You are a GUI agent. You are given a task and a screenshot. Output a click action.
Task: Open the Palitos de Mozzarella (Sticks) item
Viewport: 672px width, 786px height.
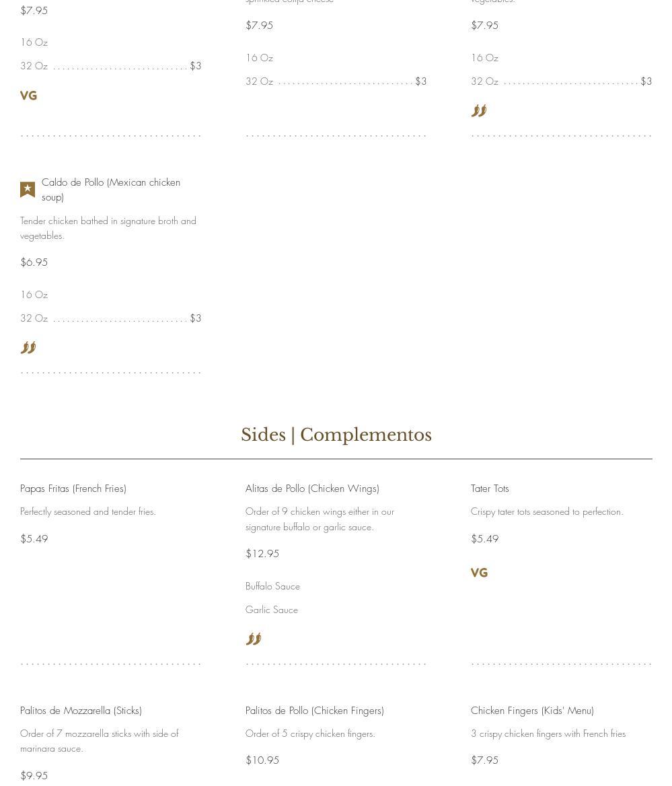81,711
